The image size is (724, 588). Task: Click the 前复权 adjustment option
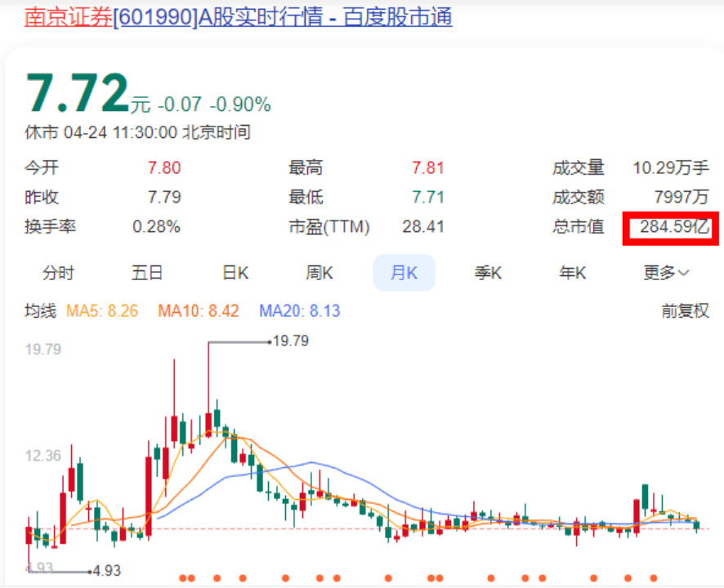coord(686,310)
